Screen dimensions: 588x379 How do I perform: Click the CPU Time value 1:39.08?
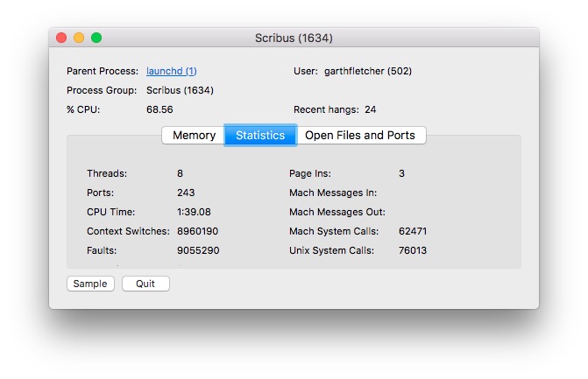(x=194, y=212)
